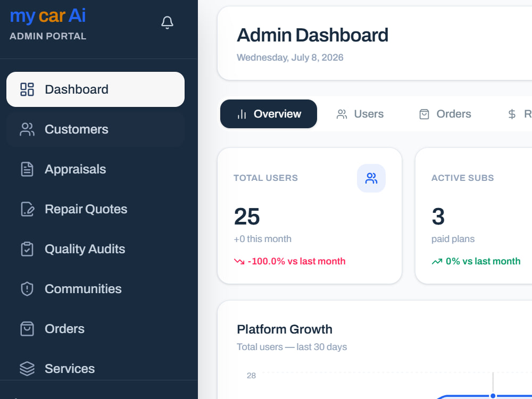Viewport: 532px width, 399px height.
Task: Click the green upward trend arrow
Action: (437, 261)
